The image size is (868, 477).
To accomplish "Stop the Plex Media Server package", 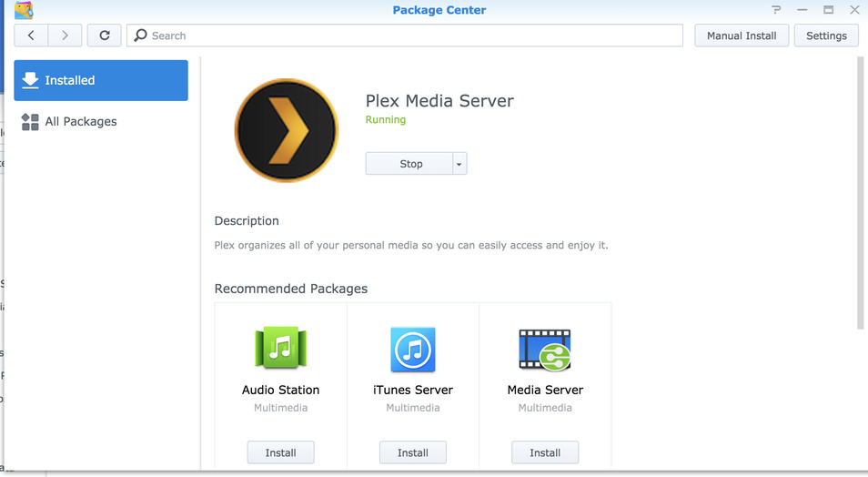I will [409, 164].
